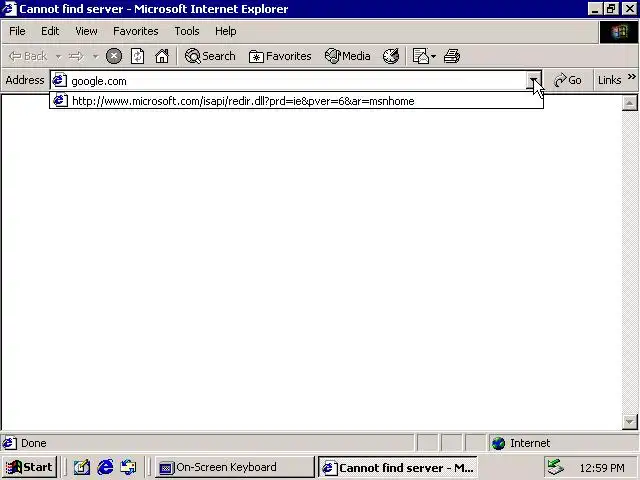Open the Favorites toolbar button
Screen dimensions: 640x480
click(280, 56)
